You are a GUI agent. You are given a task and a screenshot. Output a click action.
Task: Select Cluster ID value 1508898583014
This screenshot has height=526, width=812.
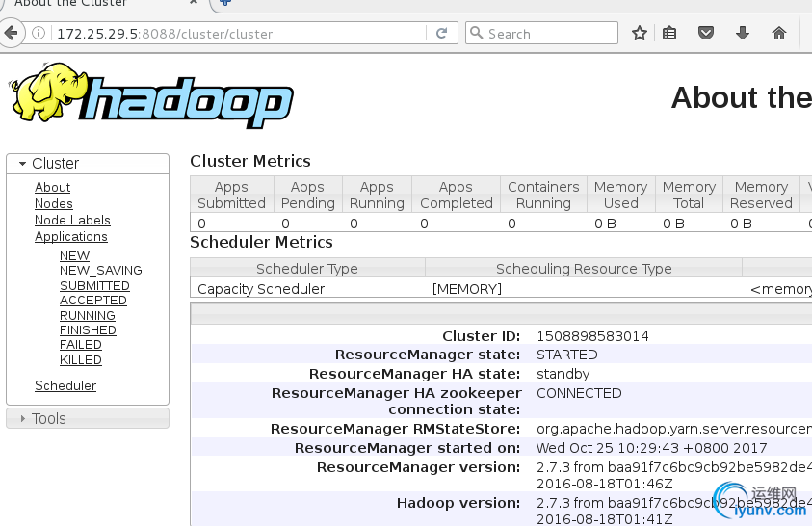[592, 336]
